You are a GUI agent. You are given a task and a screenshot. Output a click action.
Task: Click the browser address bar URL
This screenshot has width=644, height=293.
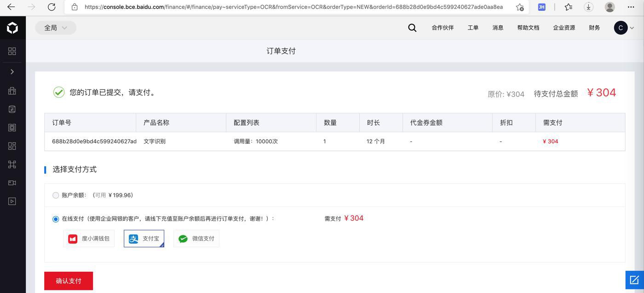pyautogui.click(x=293, y=7)
